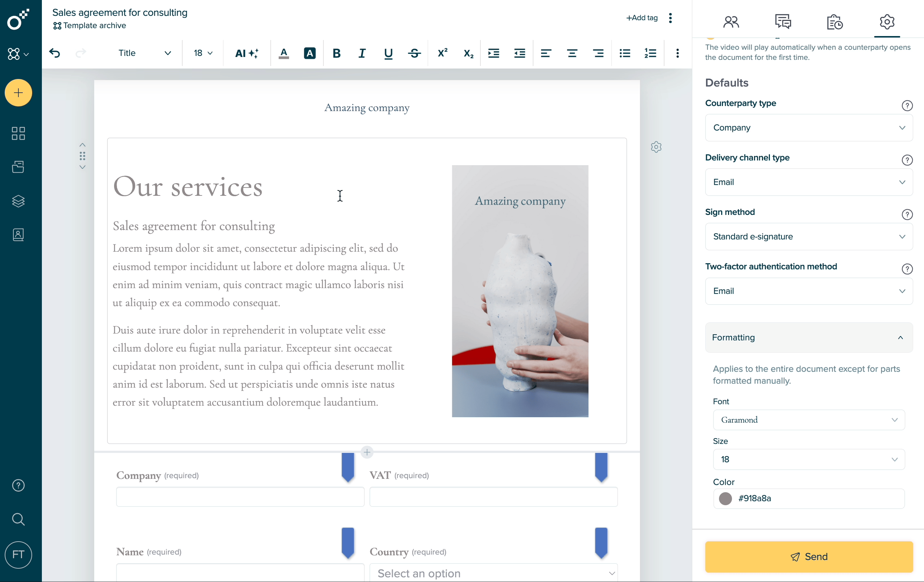
Task: Toggle bold formatting on selected text
Action: click(336, 53)
